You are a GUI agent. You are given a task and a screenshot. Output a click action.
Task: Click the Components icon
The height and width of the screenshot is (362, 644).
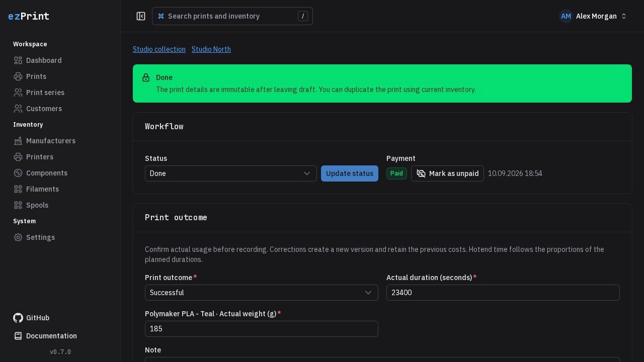tap(18, 173)
